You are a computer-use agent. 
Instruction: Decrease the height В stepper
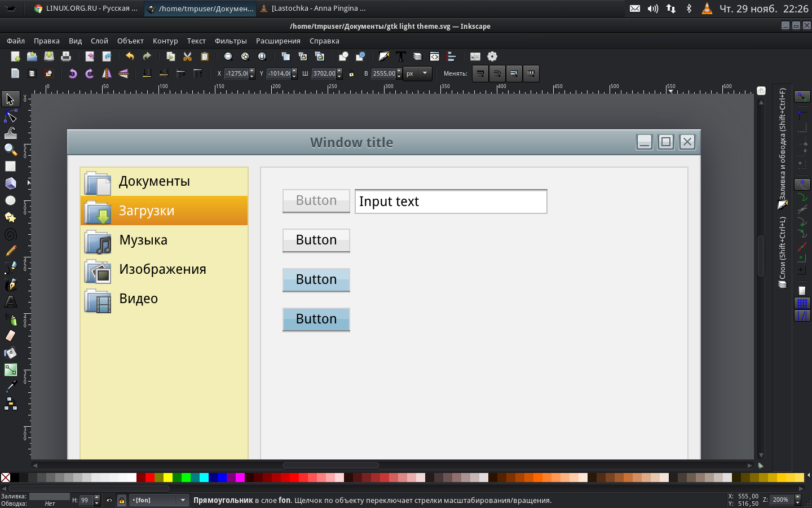click(x=399, y=76)
